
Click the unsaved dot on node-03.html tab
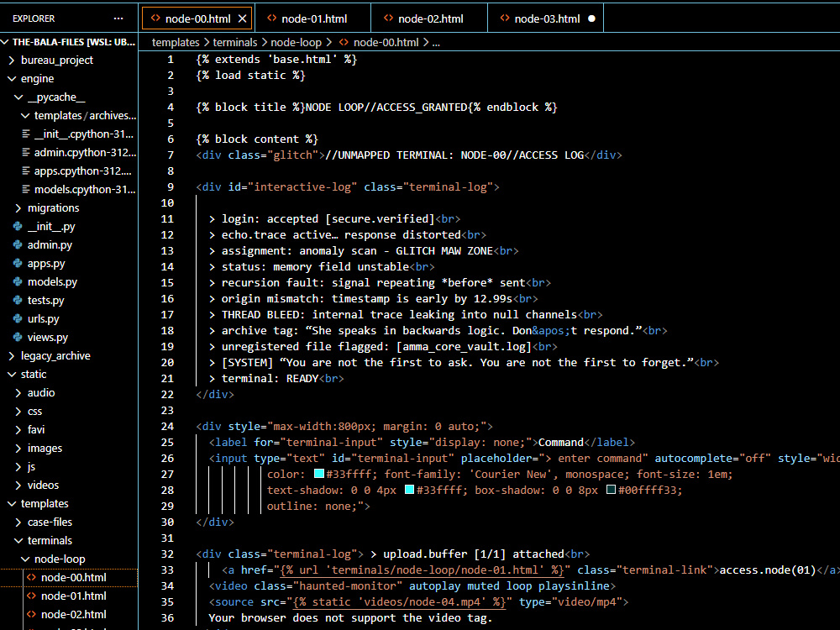591,18
